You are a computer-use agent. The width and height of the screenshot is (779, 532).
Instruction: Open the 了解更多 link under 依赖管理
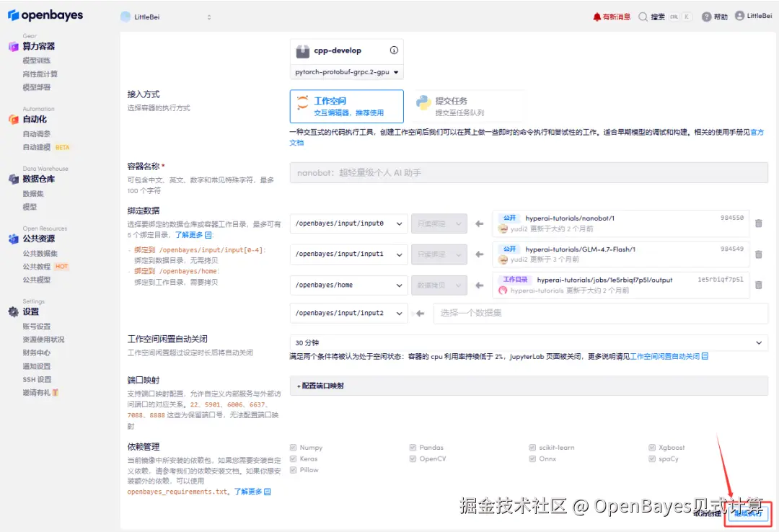tap(252, 492)
